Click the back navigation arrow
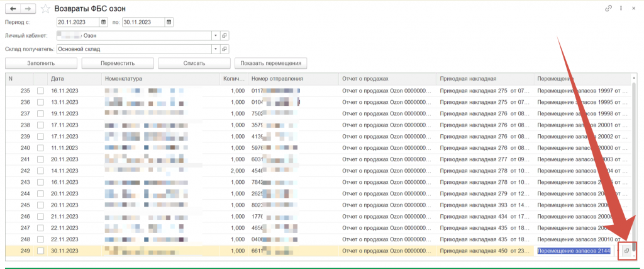Viewport: 644px width, 269px height. [x=13, y=9]
